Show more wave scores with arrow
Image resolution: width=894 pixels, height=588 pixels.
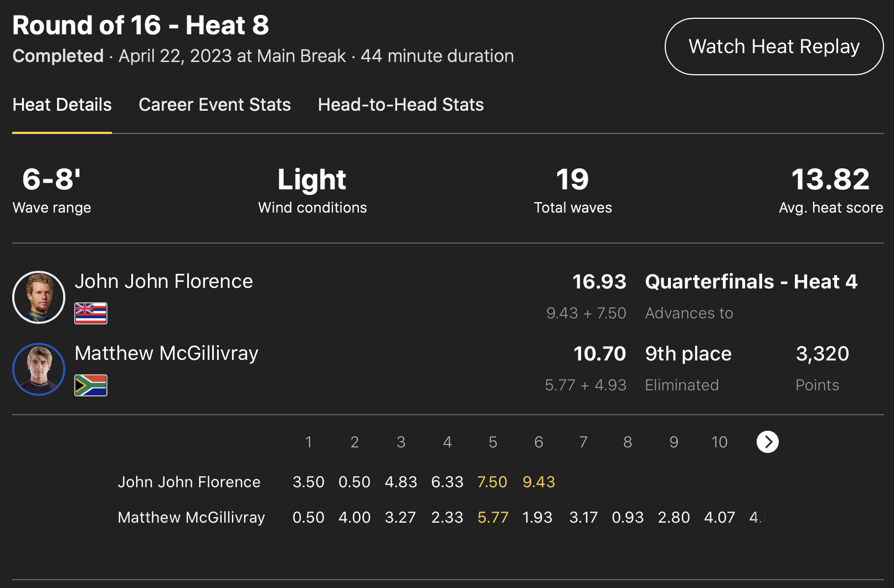click(x=768, y=442)
